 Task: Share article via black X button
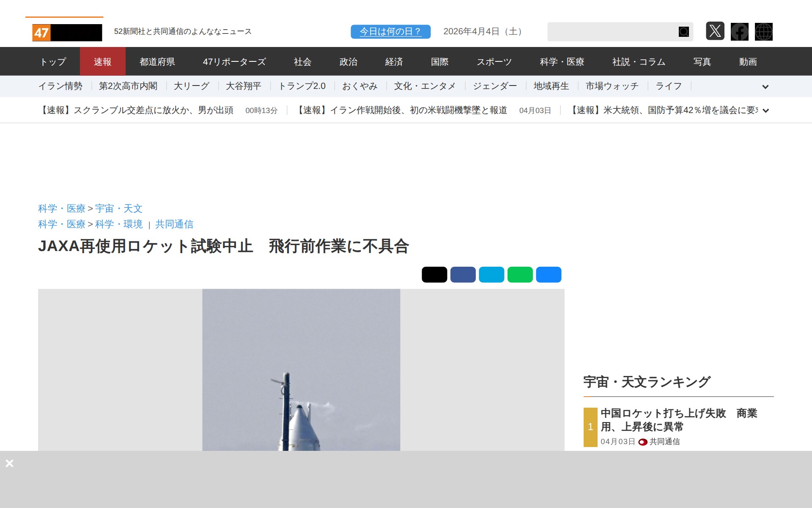pyautogui.click(x=434, y=275)
